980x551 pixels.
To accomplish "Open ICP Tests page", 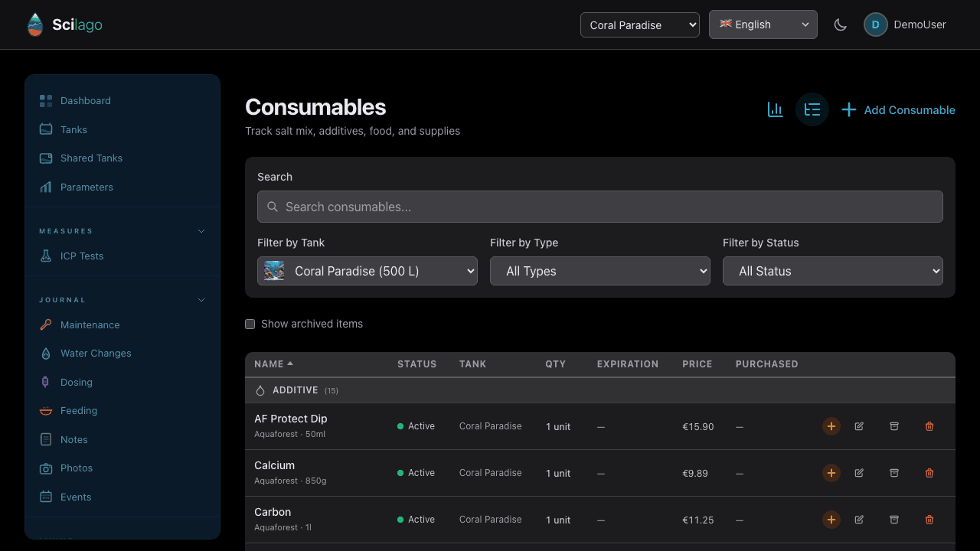I will (82, 256).
